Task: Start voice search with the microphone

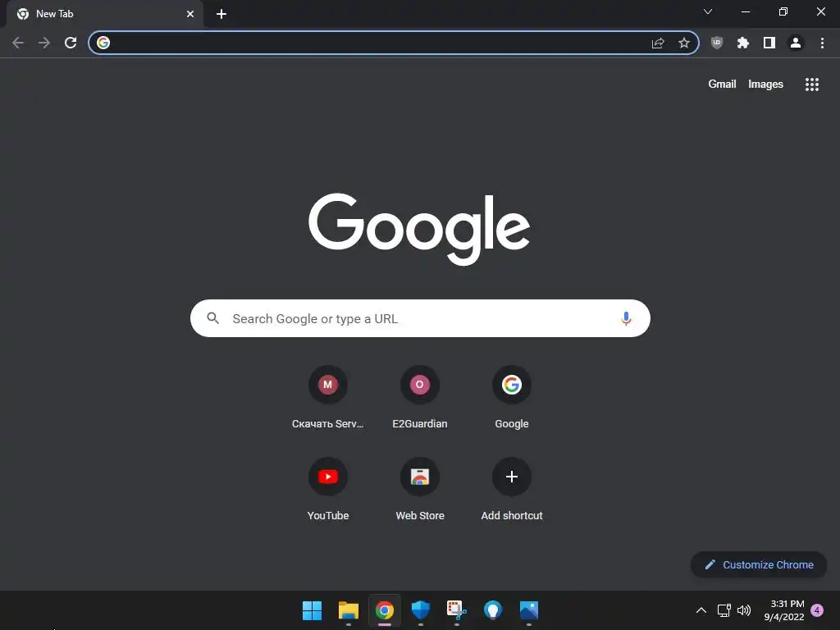Action: coord(626,319)
